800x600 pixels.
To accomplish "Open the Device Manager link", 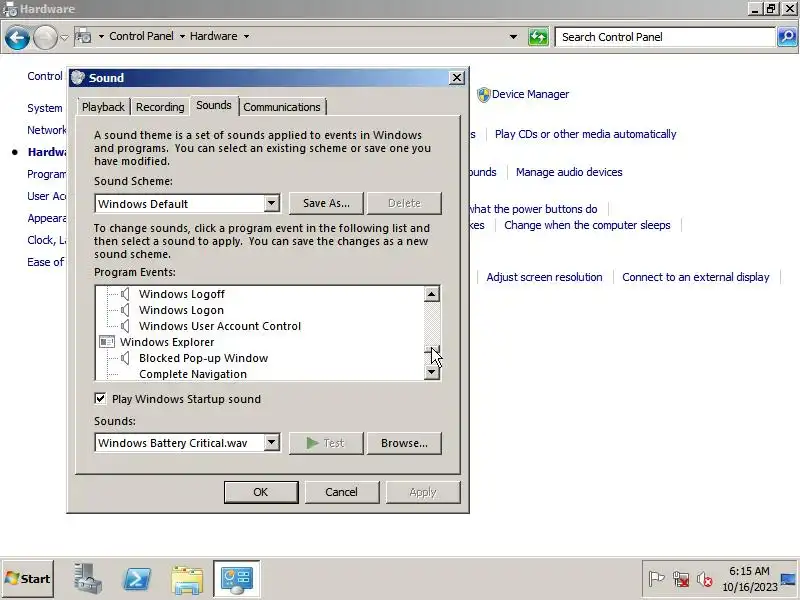I will pos(530,94).
